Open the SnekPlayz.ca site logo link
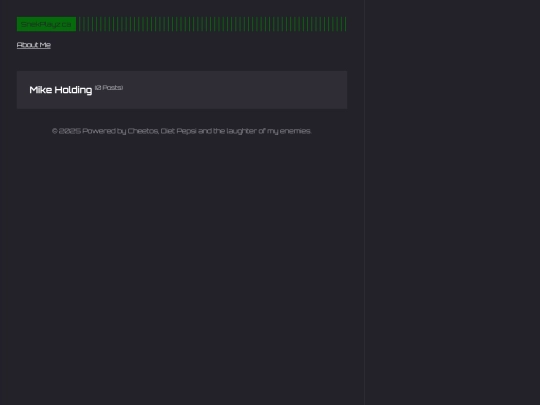Image resolution: width=540 pixels, height=405 pixels. coord(46,24)
